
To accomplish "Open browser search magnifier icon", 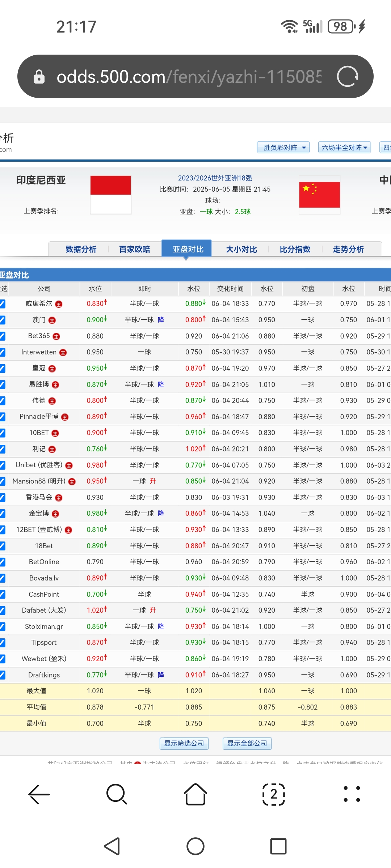I will tap(117, 795).
